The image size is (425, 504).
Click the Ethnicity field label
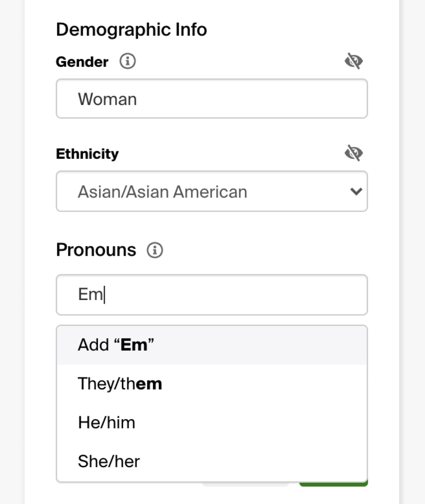87,154
